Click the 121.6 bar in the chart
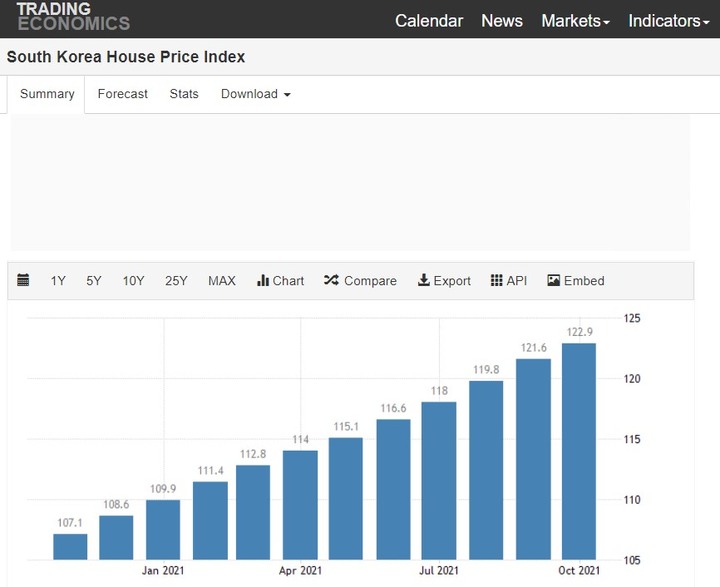The width and height of the screenshot is (720, 587). (x=534, y=459)
